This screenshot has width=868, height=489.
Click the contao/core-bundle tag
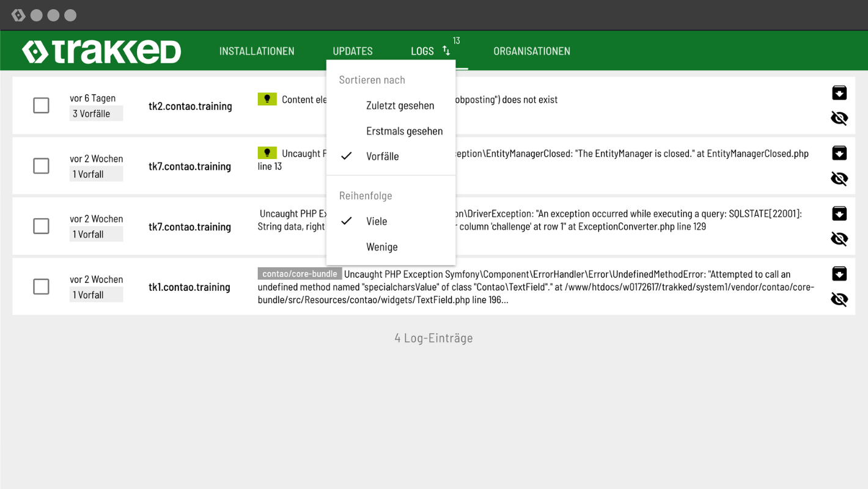tap(300, 274)
